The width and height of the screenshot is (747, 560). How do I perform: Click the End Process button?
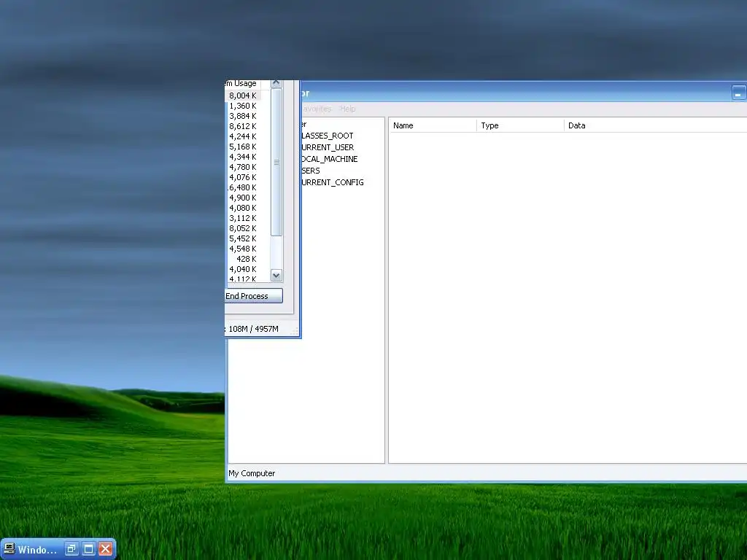pos(253,296)
